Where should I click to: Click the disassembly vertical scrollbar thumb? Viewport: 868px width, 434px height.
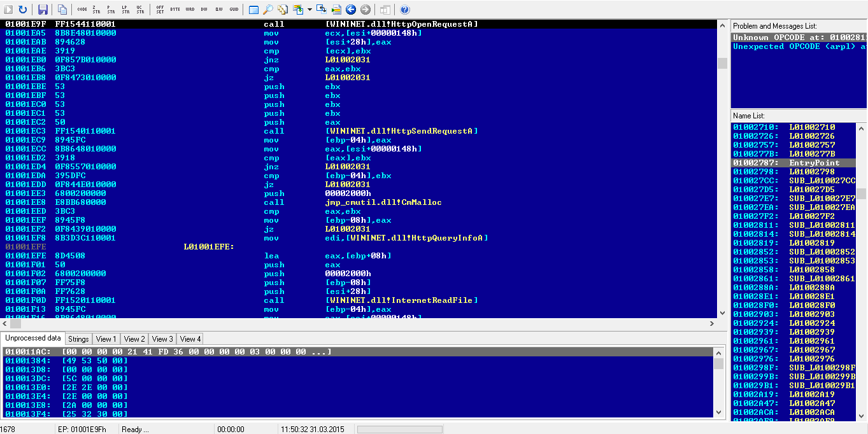722,63
